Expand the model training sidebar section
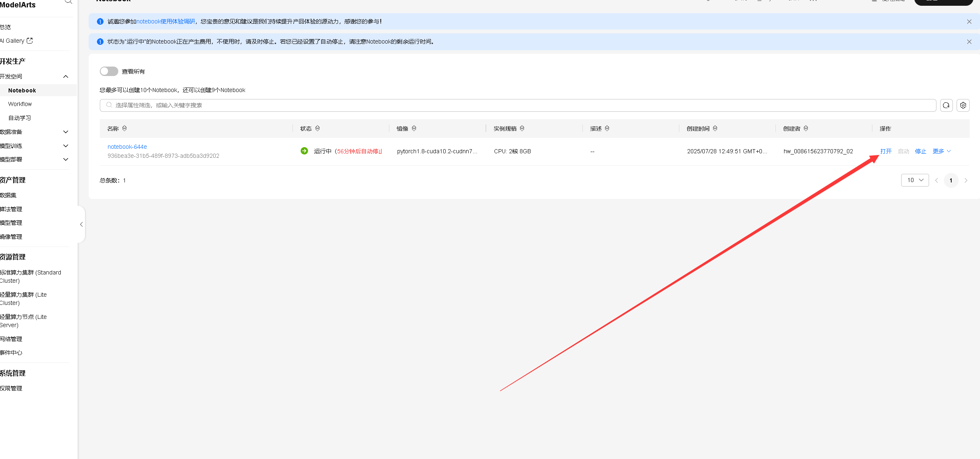The width and height of the screenshot is (980, 459). pyautogui.click(x=66, y=146)
